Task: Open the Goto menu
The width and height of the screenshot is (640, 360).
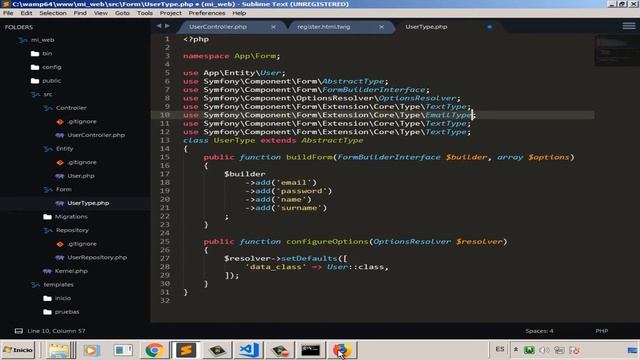Action: point(122,13)
